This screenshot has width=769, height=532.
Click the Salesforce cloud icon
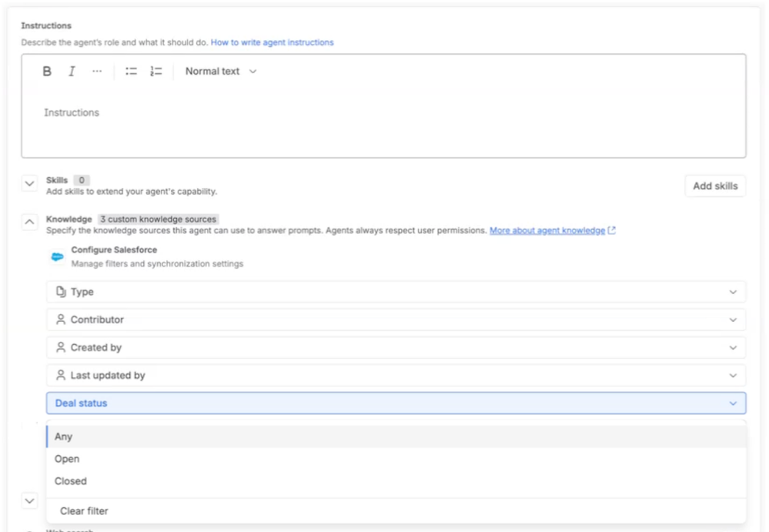[x=58, y=257]
